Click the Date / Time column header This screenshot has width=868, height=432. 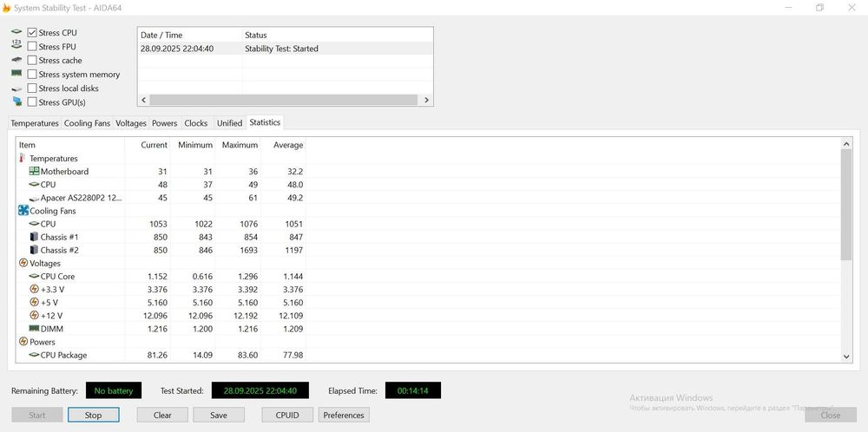(190, 35)
